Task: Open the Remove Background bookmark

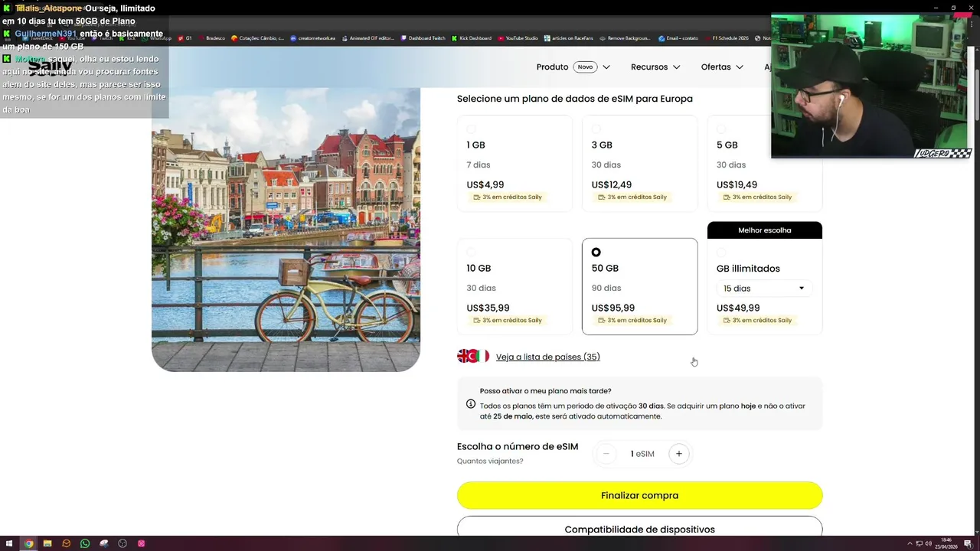Action: (625, 38)
